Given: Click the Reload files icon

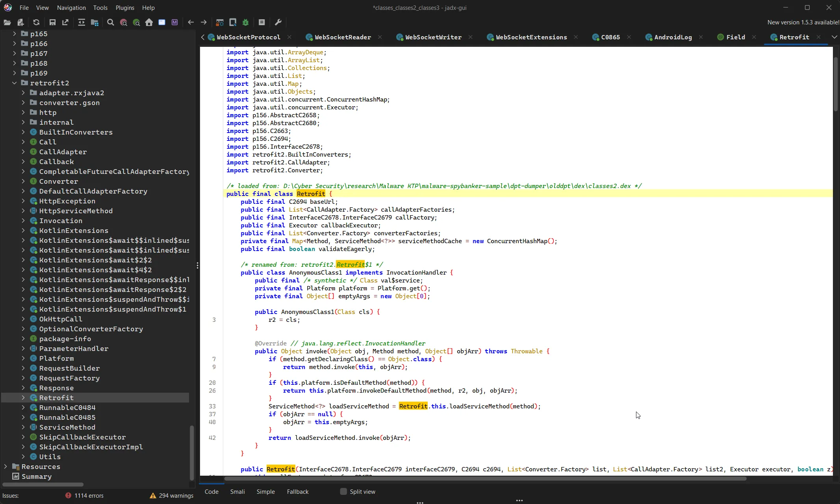Looking at the screenshot, I should [x=36, y=22].
